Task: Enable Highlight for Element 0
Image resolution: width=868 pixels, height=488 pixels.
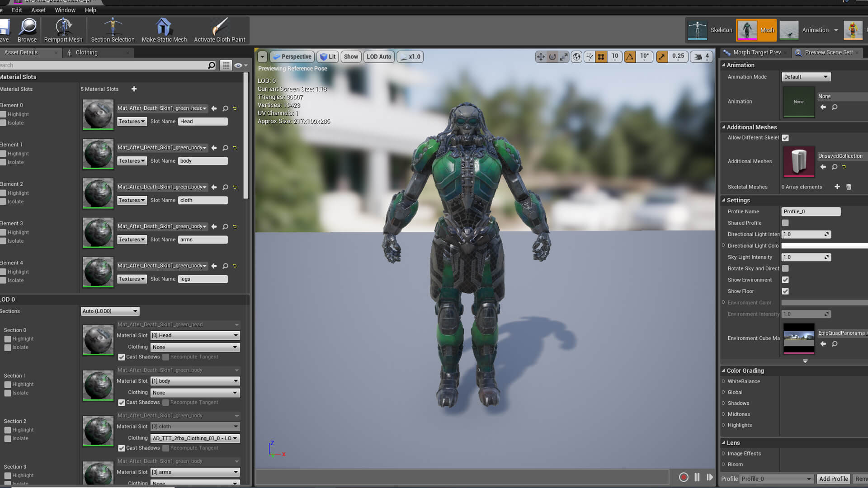Action: click(x=4, y=114)
